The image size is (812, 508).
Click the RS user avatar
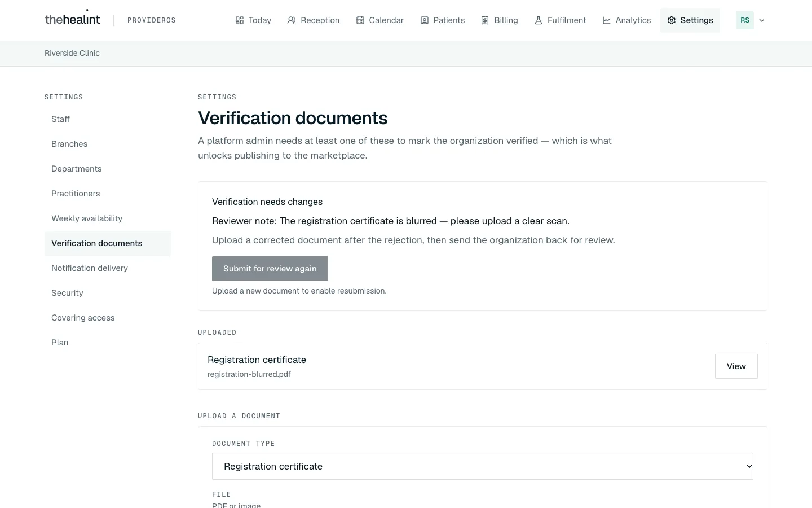[x=745, y=20]
